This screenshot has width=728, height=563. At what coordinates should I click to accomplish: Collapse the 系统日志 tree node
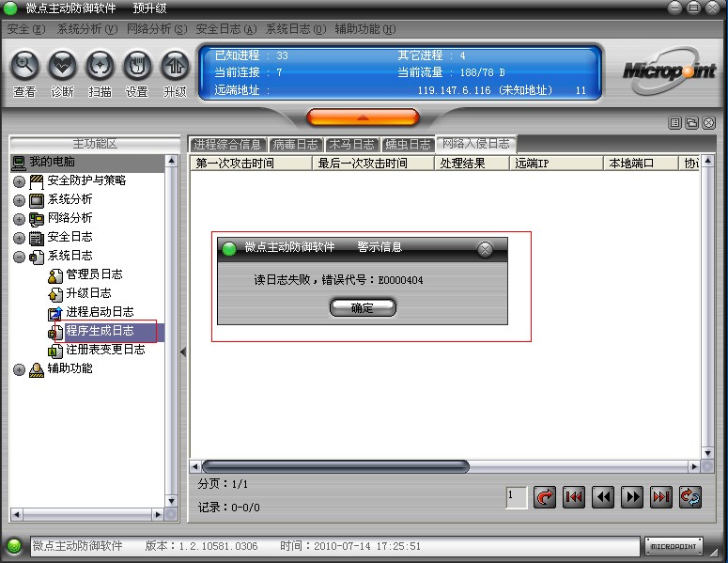click(19, 257)
